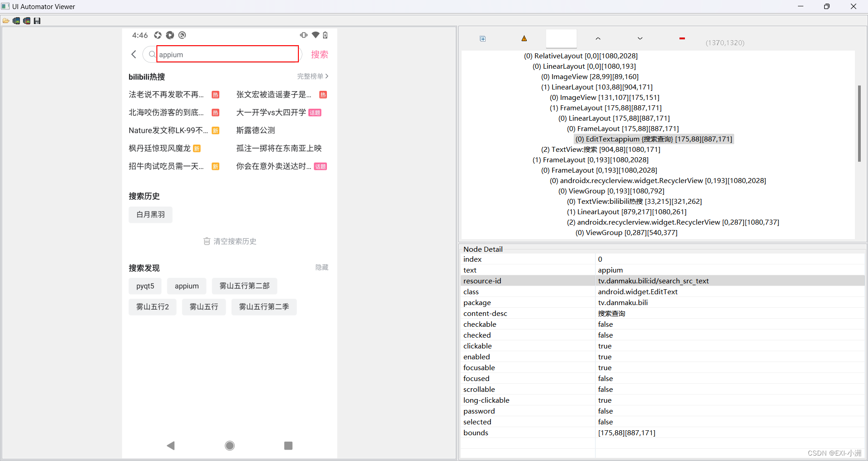Open trending item 孤注一掷将在东南亚上映

point(279,149)
